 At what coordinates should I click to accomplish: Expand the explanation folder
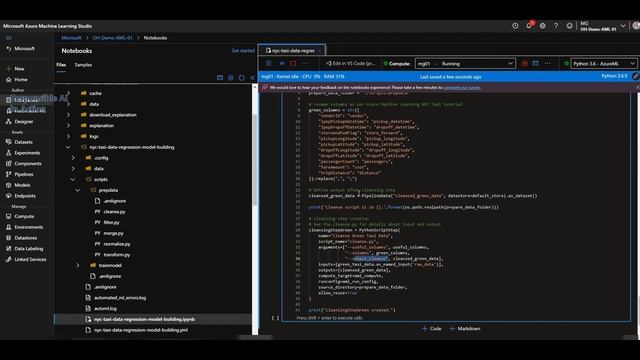click(68, 126)
